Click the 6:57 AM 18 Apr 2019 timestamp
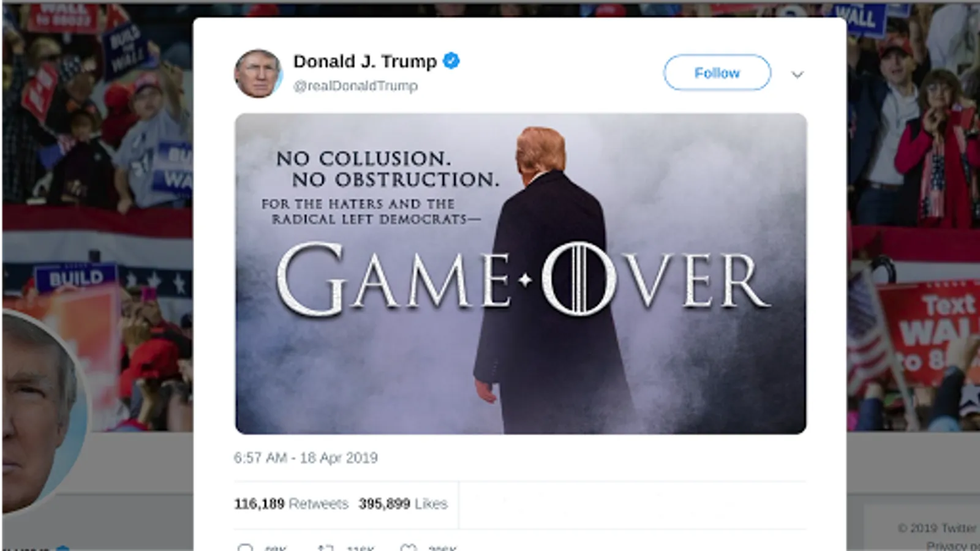 306,458
